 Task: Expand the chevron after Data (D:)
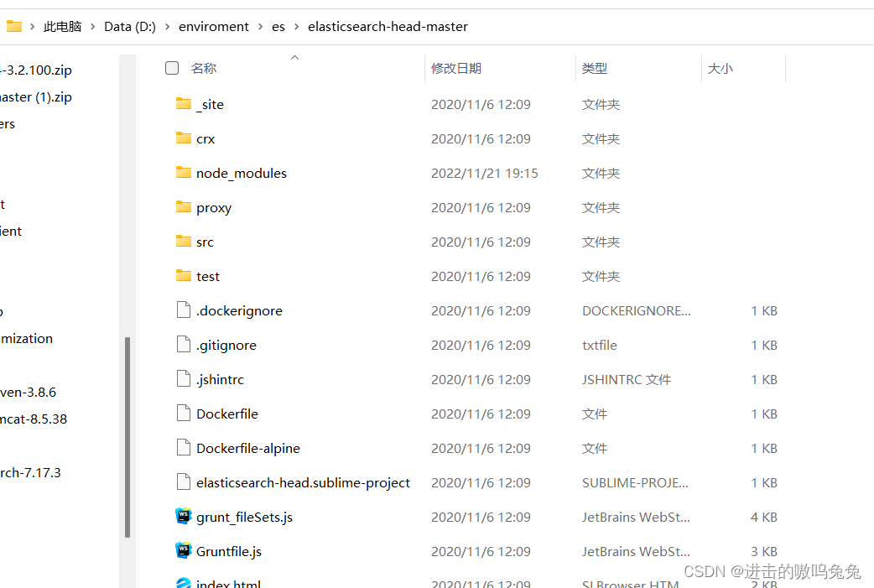point(167,27)
